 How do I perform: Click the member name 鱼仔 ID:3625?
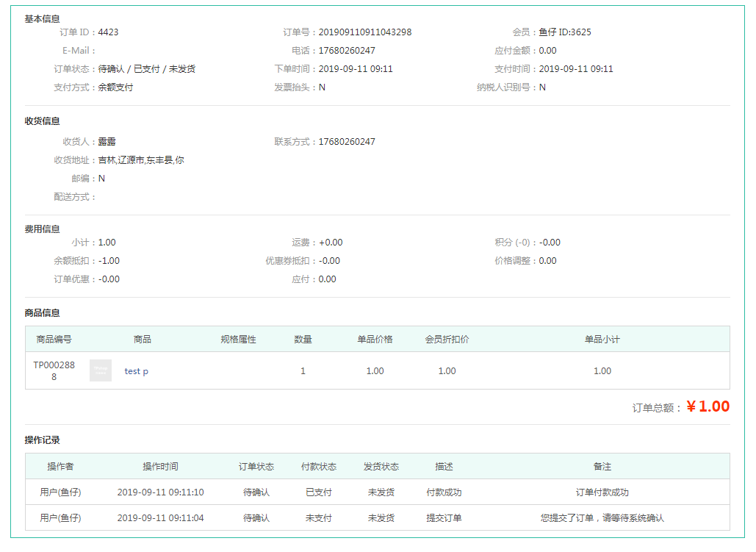[x=564, y=32]
